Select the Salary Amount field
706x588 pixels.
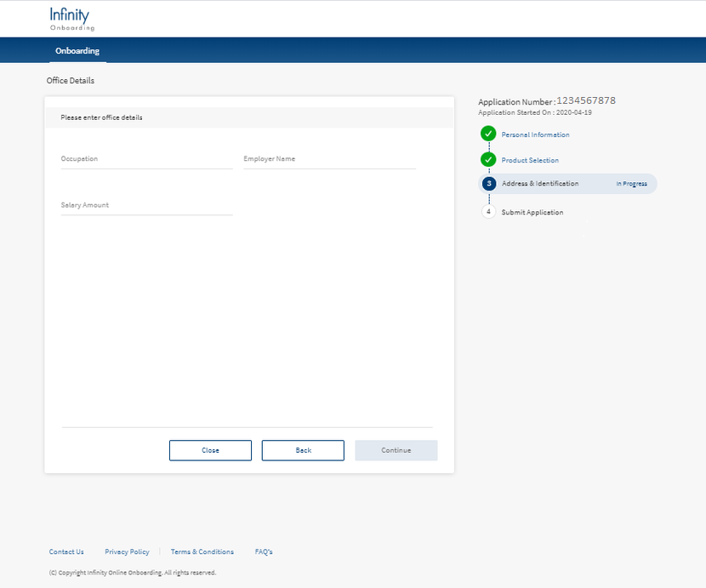point(146,205)
